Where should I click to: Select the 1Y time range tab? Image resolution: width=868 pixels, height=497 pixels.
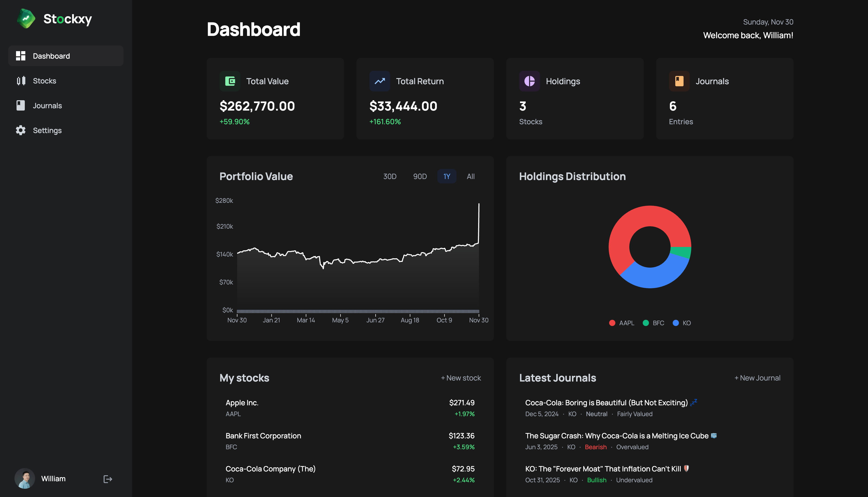446,176
